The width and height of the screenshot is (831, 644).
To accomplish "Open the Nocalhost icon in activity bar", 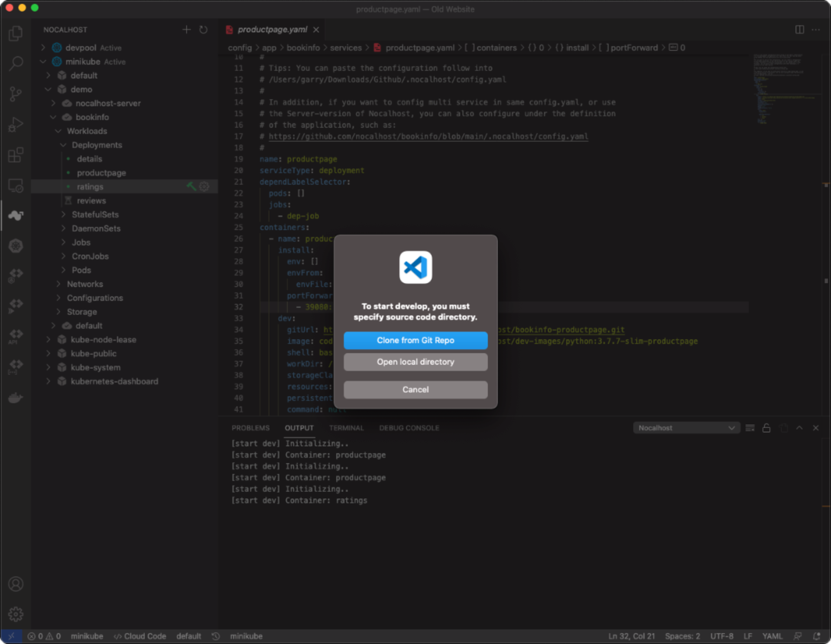I will pos(15,215).
